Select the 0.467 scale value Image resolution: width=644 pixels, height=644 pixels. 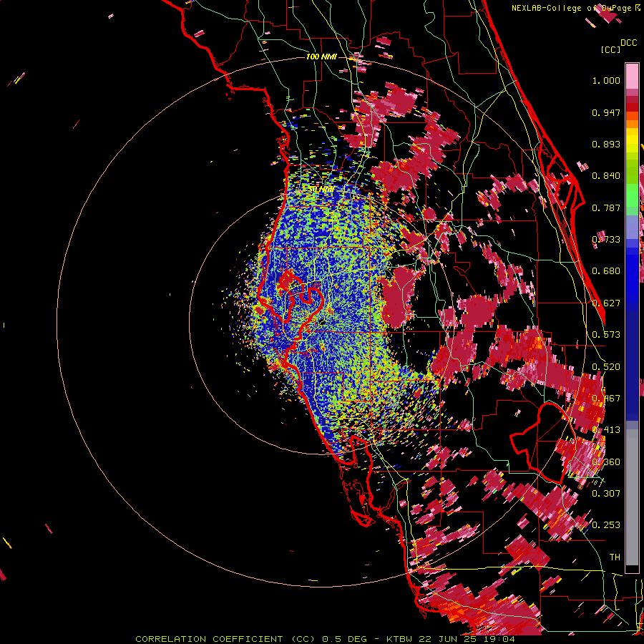tap(606, 399)
